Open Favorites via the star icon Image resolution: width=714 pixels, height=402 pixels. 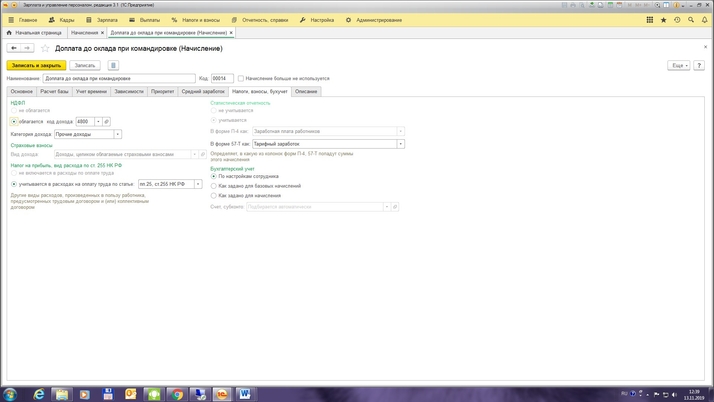(x=663, y=20)
